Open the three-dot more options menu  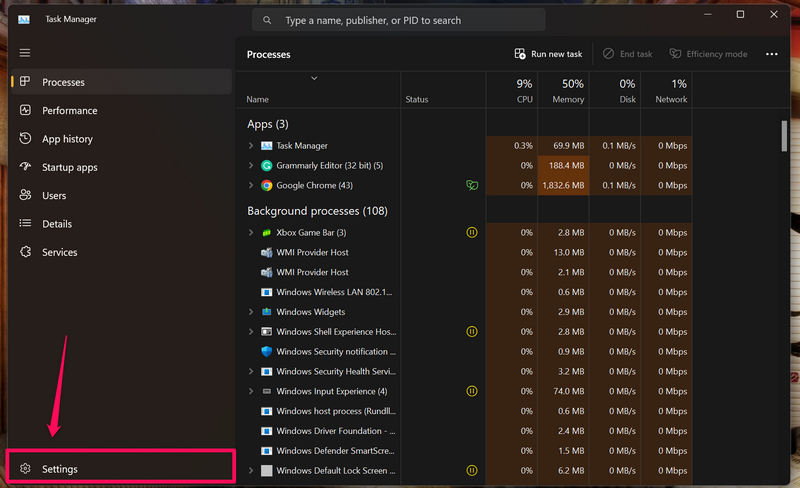pyautogui.click(x=771, y=54)
